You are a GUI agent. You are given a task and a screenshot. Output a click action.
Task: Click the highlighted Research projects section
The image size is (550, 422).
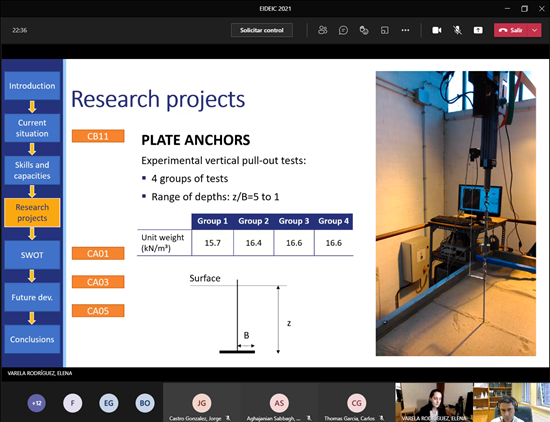click(x=32, y=213)
